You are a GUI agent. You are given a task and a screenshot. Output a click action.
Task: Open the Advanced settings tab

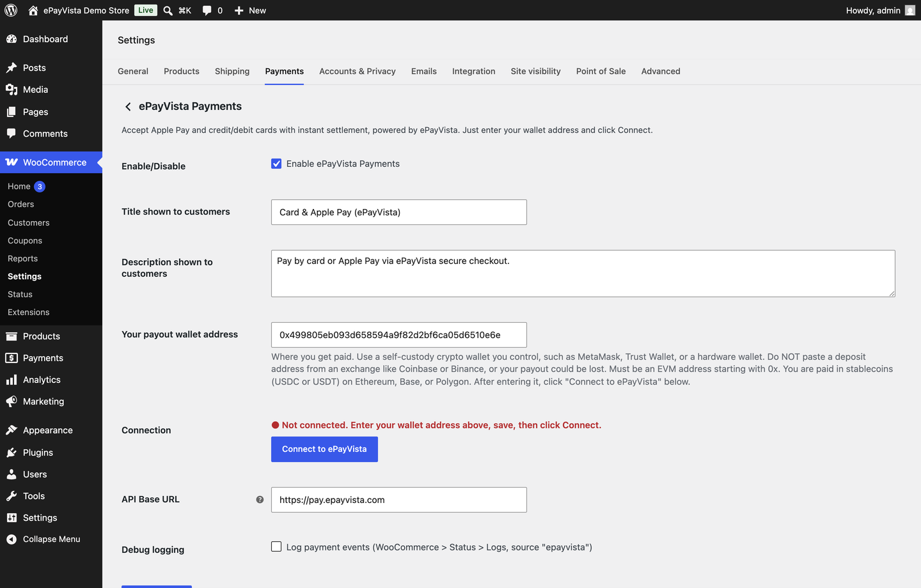(661, 71)
